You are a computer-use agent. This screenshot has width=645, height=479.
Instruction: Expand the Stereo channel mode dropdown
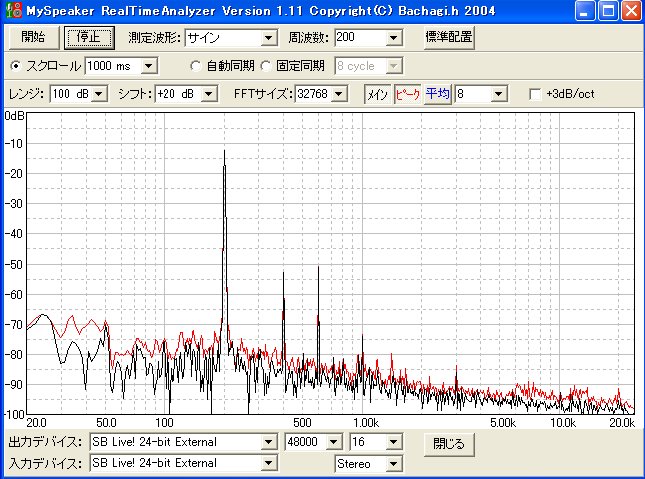pyautogui.click(x=393, y=464)
